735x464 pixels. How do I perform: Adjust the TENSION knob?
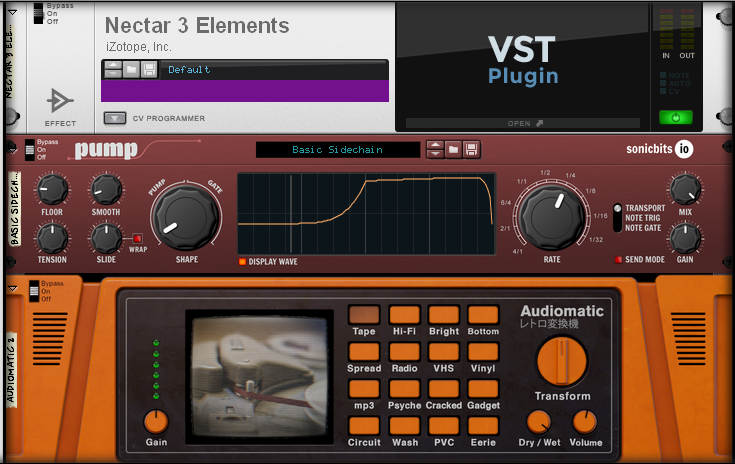point(52,238)
